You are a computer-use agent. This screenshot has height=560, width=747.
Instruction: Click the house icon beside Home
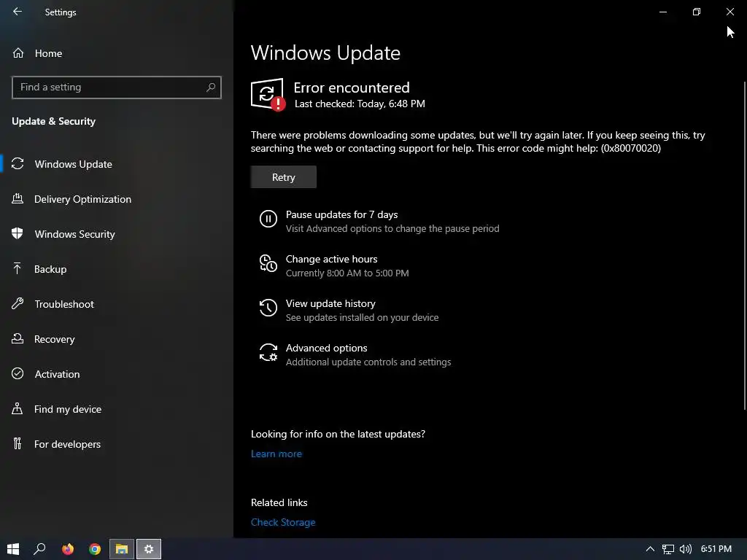click(x=18, y=52)
